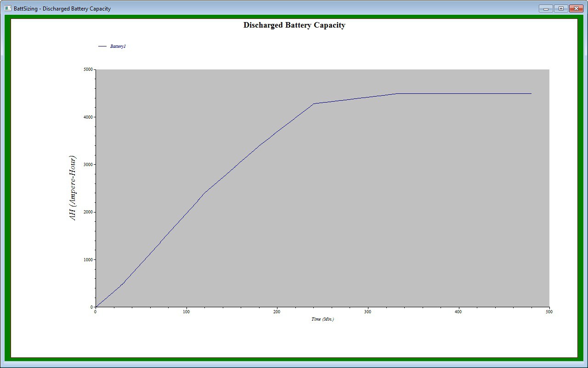This screenshot has height=368, width=588.
Task: Close the Discharged Battery Capacity window
Action: click(576, 8)
